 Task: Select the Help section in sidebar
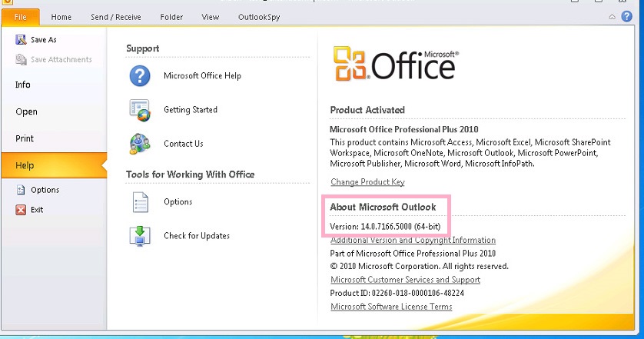pos(54,165)
